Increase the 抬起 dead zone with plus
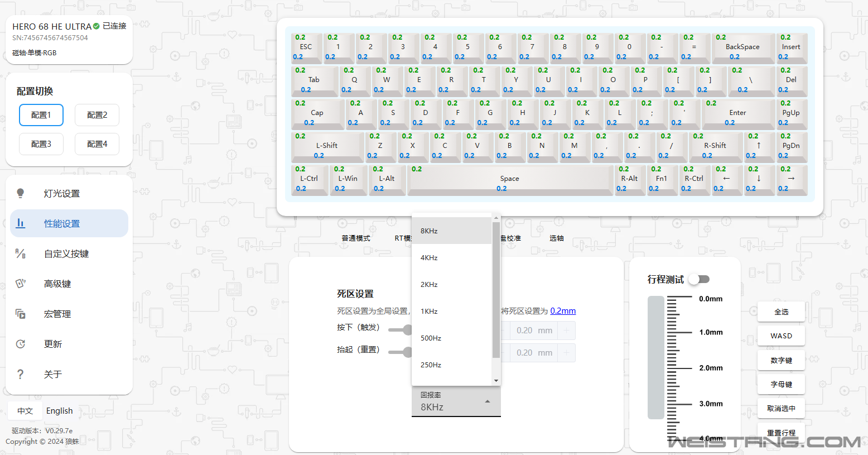The width and height of the screenshot is (868, 455). coord(566,353)
